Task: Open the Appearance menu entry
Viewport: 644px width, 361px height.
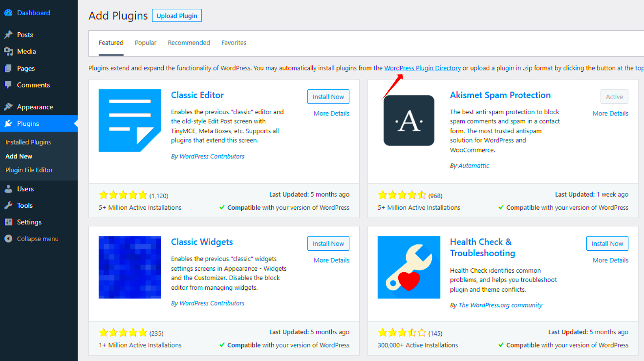Action: (35, 107)
